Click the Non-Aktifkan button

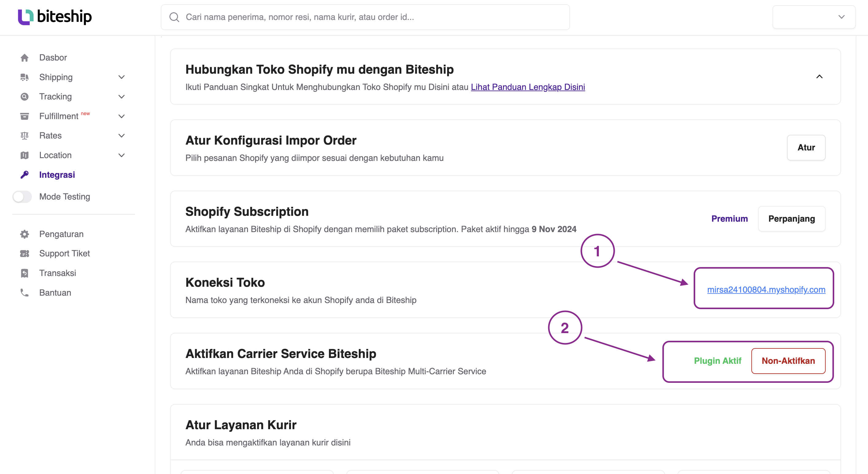click(788, 361)
